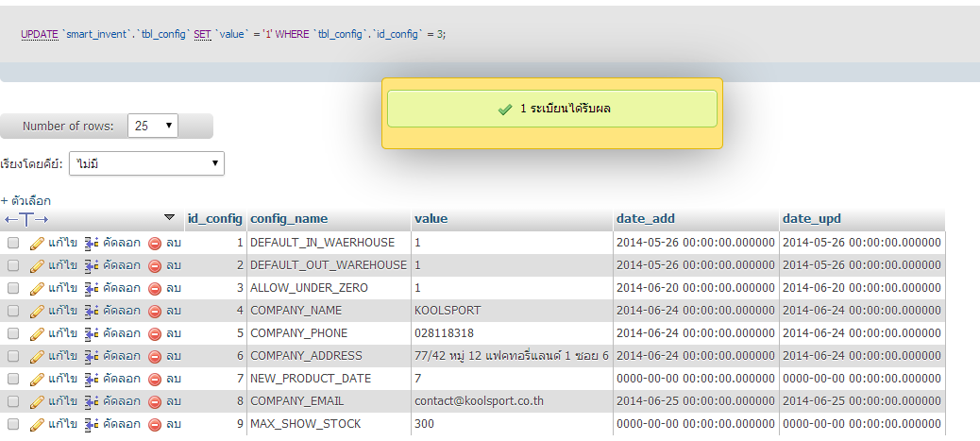Click the copy icon for COMPANY_ADDRESS row
Viewport: 980px width, 441px height.
92,357
